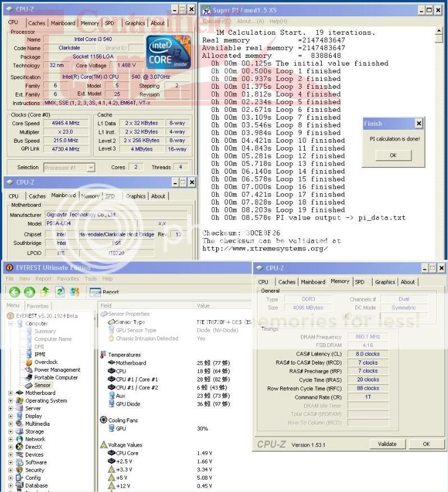Expand the Multimedia tree node
Image resolution: width=448 pixels, height=492 pixels.
[11, 423]
